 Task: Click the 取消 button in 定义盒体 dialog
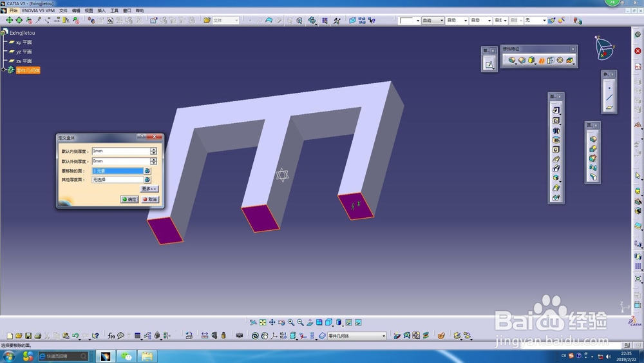click(x=150, y=199)
